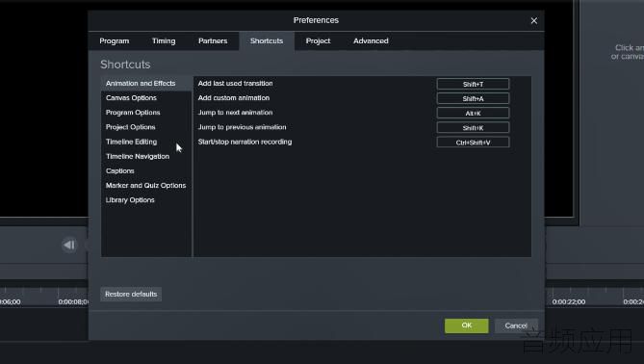Go to the Partners tab
This screenshot has height=364, width=644.
tap(213, 41)
